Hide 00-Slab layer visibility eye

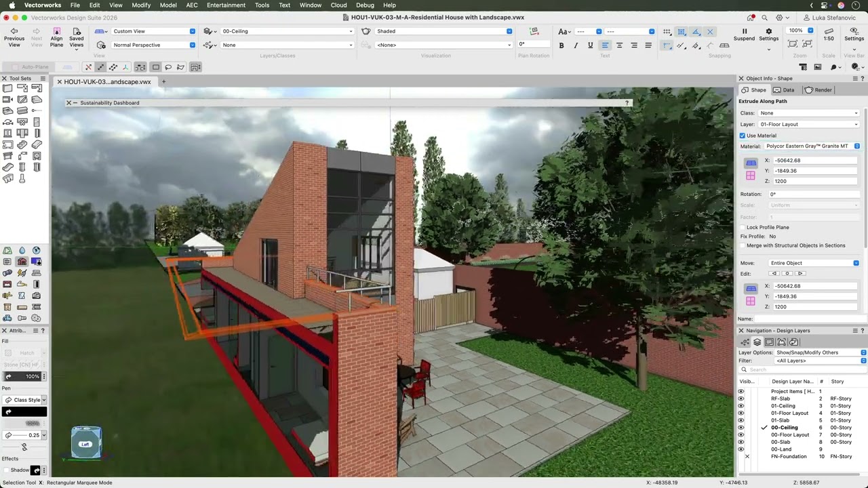click(x=741, y=442)
